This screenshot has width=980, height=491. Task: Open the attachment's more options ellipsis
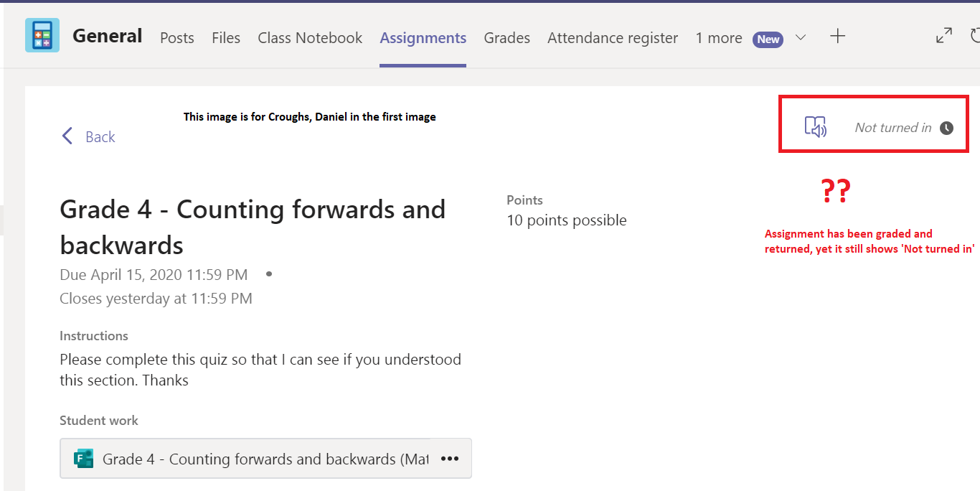(x=450, y=459)
